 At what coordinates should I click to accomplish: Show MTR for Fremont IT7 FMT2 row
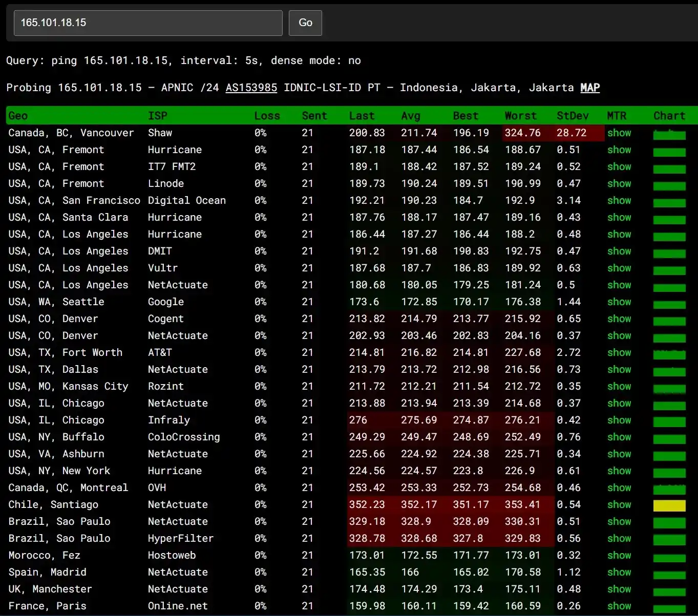point(619,166)
